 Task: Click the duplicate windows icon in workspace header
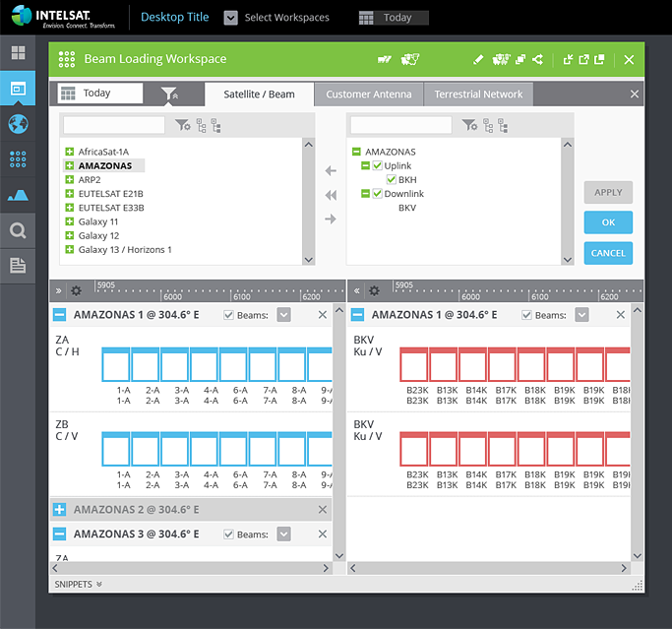coord(520,60)
